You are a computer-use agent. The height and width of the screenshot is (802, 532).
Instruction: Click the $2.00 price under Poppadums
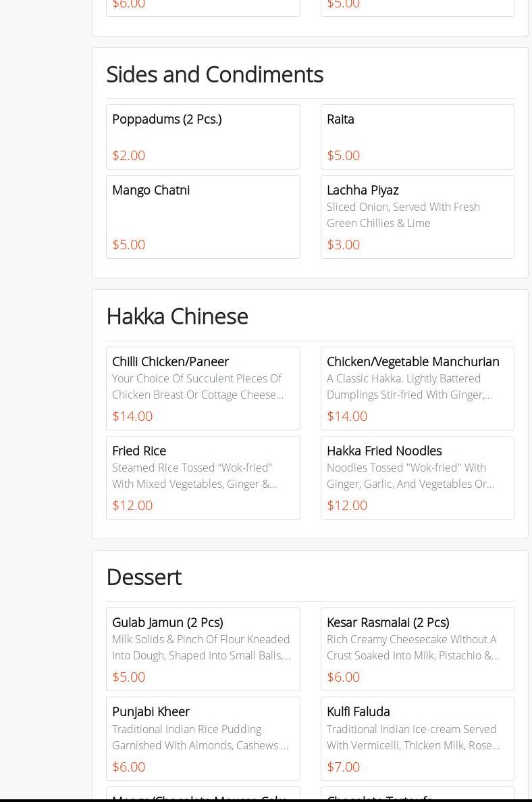coord(128,155)
